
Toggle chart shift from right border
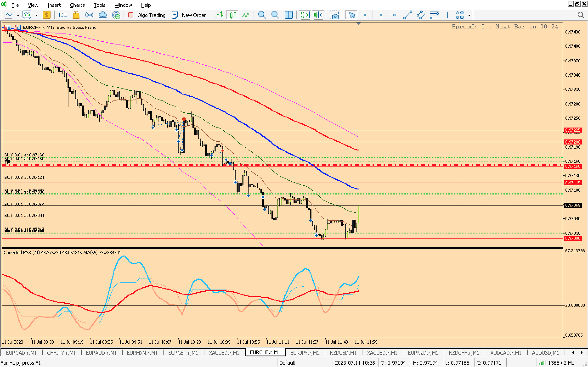click(318, 15)
